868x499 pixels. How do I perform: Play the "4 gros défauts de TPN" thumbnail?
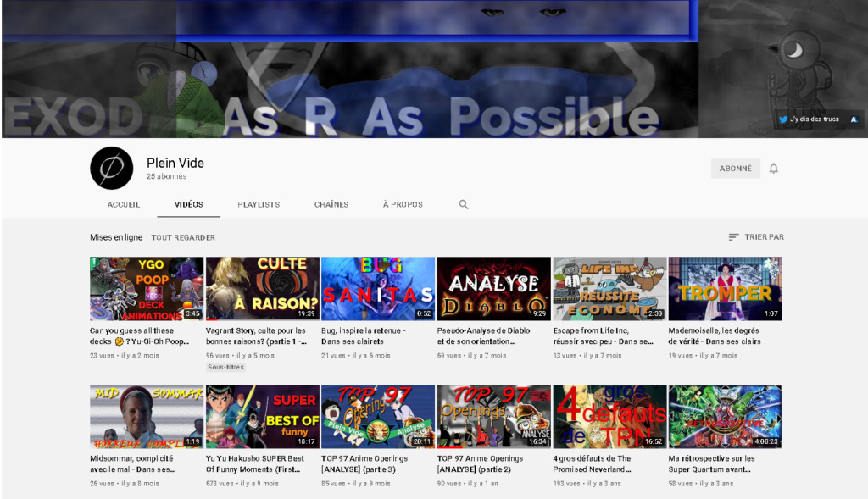[x=609, y=417]
